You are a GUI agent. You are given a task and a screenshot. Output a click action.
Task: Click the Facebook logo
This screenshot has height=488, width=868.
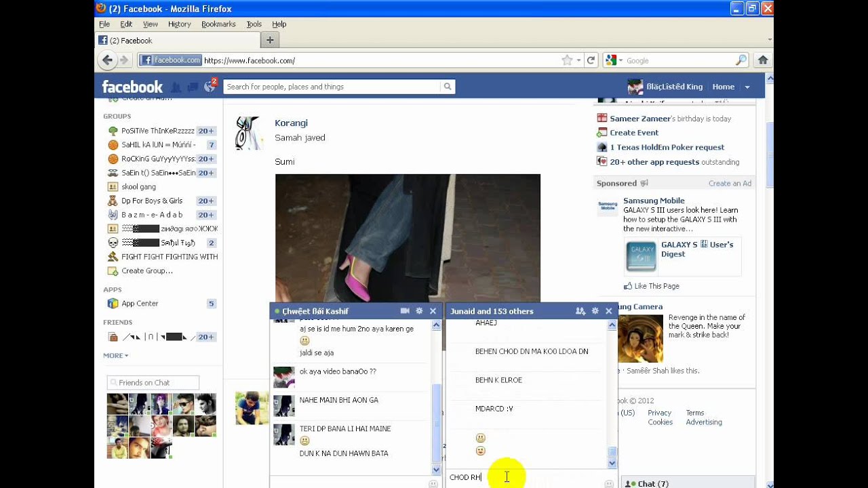point(132,87)
